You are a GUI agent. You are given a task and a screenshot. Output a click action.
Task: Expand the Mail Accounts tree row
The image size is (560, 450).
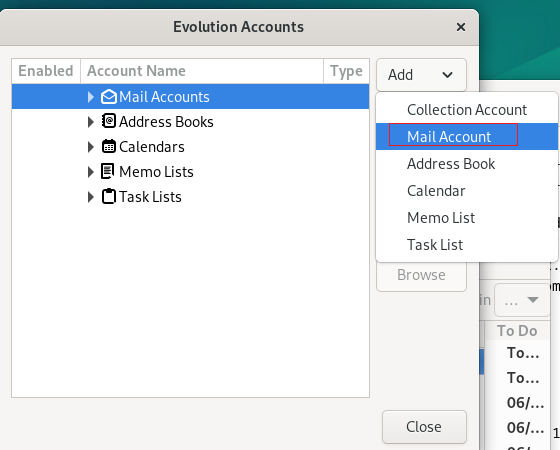[91, 97]
